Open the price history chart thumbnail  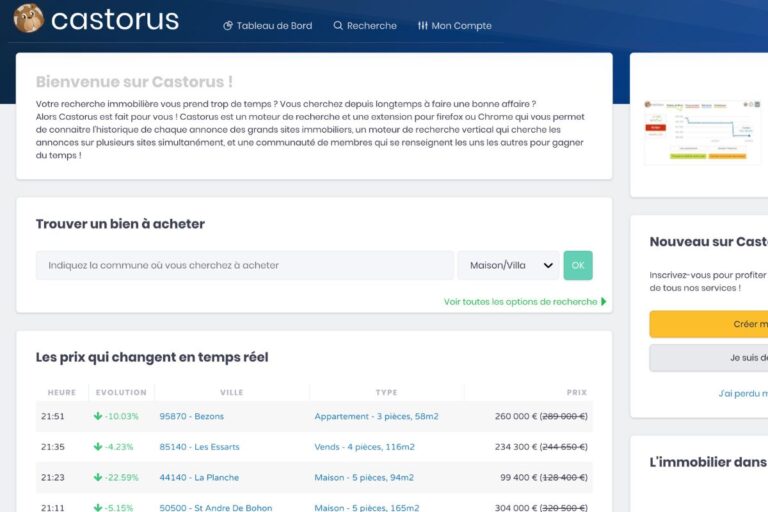click(703, 132)
